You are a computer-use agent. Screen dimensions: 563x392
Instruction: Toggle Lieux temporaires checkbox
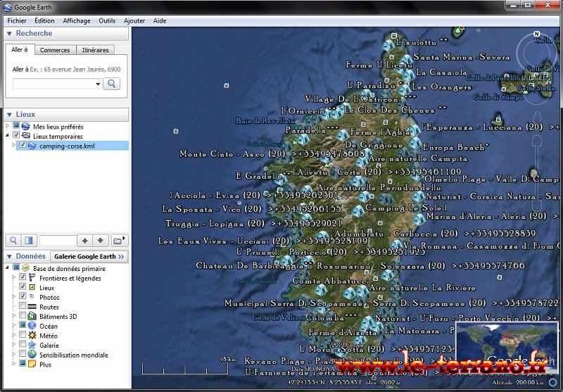(x=16, y=135)
